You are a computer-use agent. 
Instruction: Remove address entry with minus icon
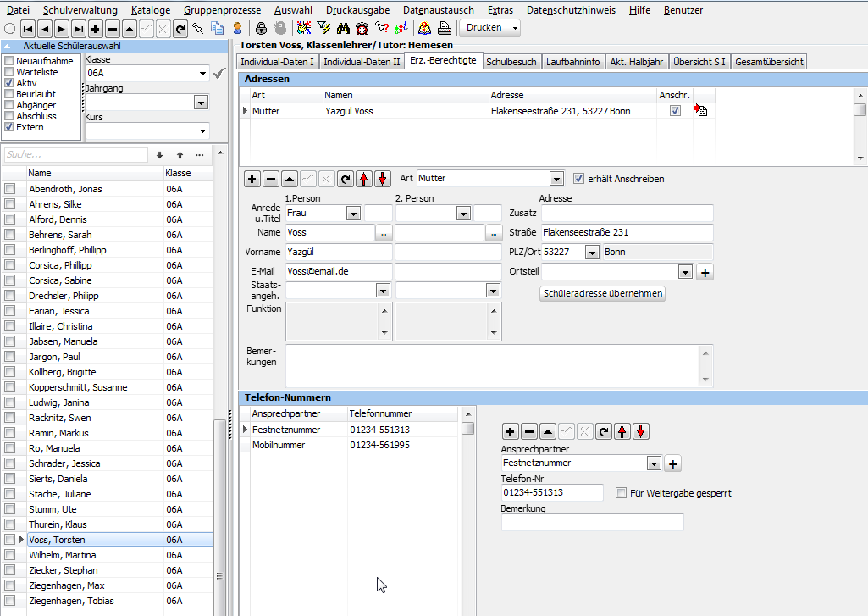tap(271, 179)
